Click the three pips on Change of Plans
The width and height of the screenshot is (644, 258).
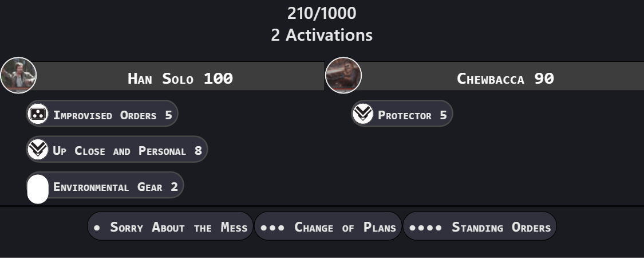pos(272,228)
